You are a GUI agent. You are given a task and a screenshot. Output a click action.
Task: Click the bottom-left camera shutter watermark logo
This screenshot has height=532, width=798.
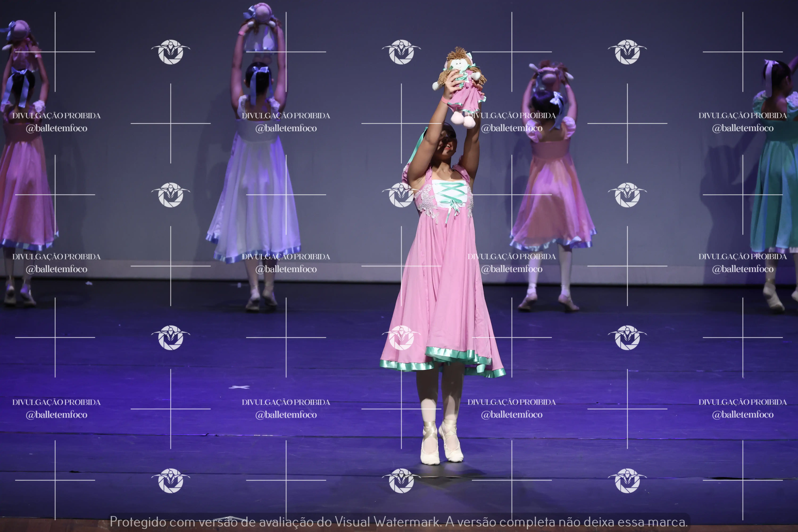(170, 480)
